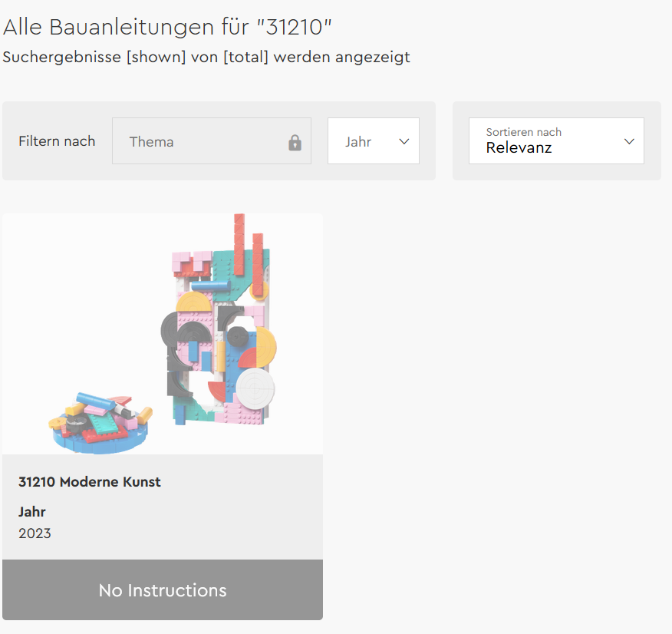672x634 pixels.
Task: Click the chevron arrow in the sort box
Action: click(629, 141)
